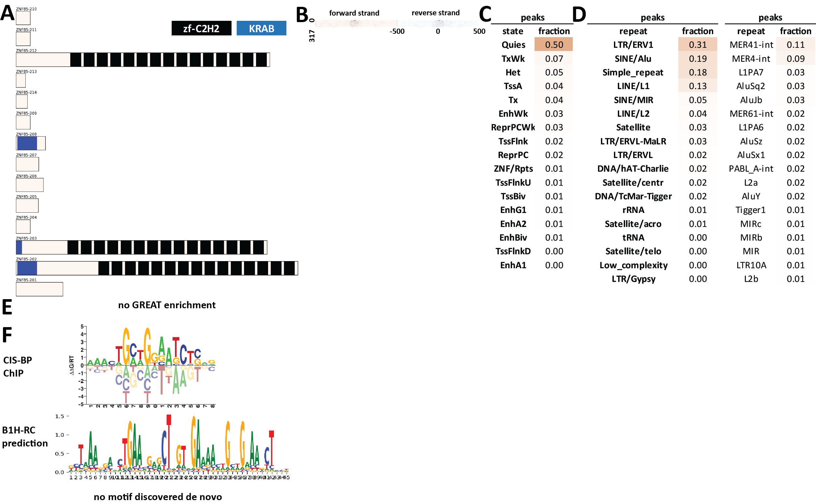
Task: Click the 'no GREAT enrichment' text
Action: tap(167, 305)
